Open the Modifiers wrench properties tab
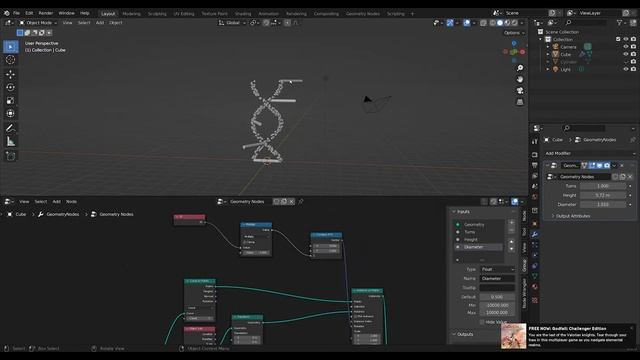 click(535, 234)
